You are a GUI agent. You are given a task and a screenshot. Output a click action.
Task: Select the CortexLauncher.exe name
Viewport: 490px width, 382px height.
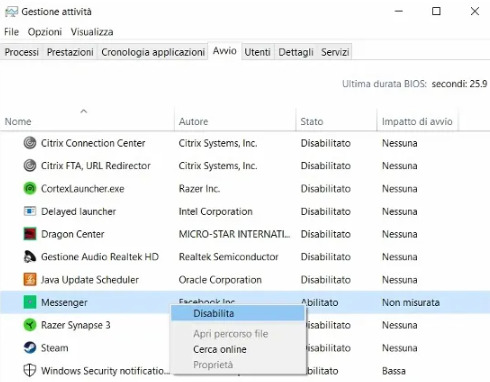tap(83, 189)
